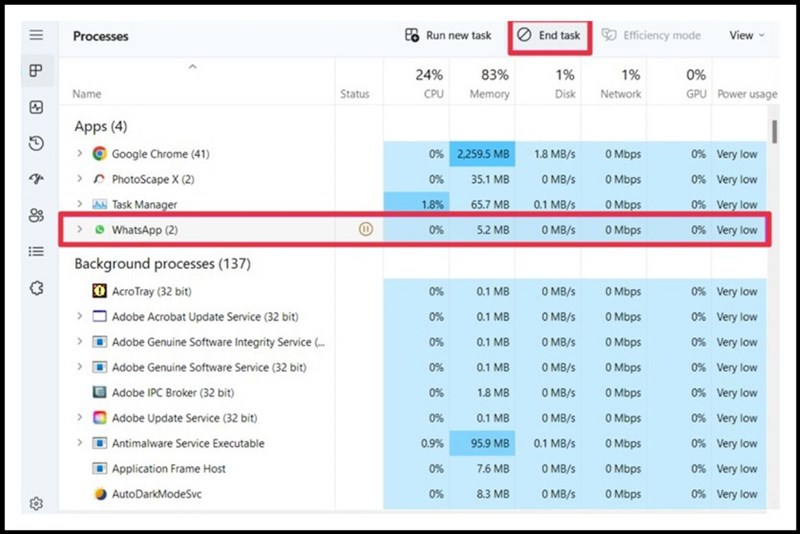This screenshot has width=800, height=534.
Task: Open the View dropdown menu
Action: (x=746, y=35)
